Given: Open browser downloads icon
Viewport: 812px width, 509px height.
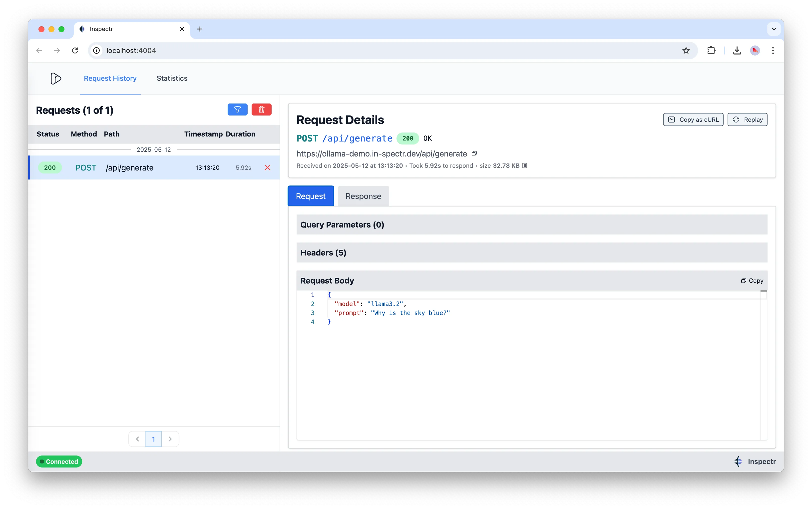Looking at the screenshot, I should click(737, 50).
